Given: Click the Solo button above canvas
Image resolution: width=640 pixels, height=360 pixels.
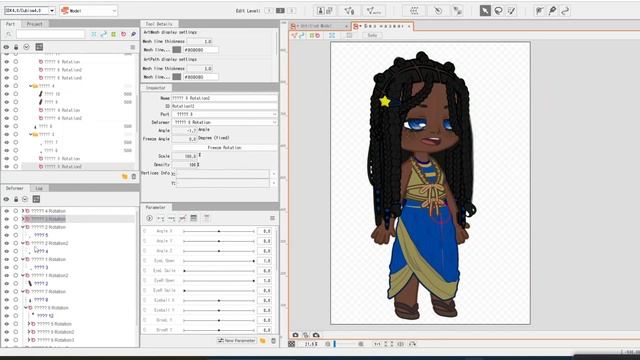Looking at the screenshot, I should coord(372,36).
